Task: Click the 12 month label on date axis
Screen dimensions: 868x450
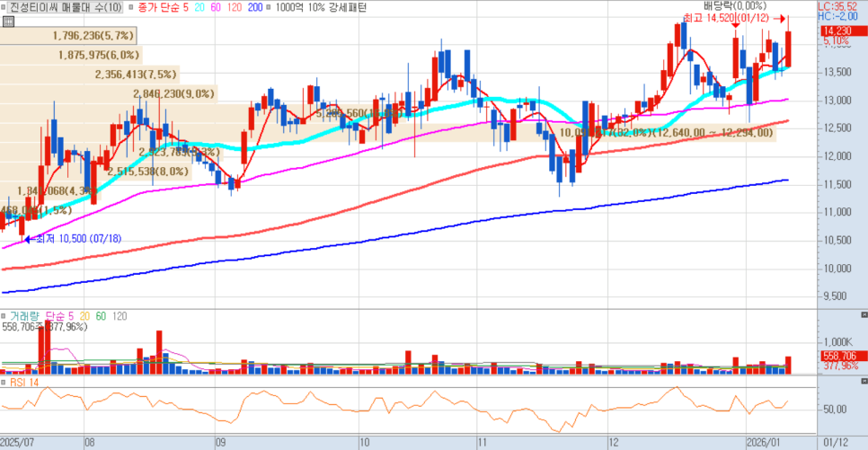Action: pyautogui.click(x=614, y=443)
